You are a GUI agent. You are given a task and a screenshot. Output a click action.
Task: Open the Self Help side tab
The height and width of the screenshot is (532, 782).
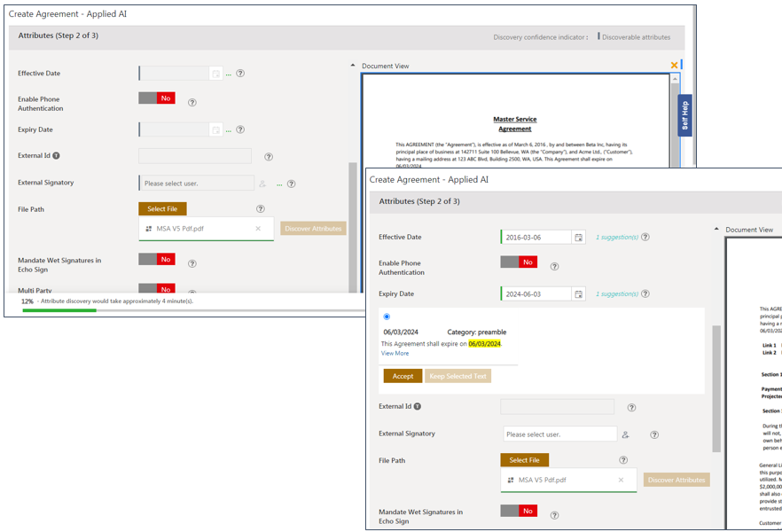coord(684,115)
